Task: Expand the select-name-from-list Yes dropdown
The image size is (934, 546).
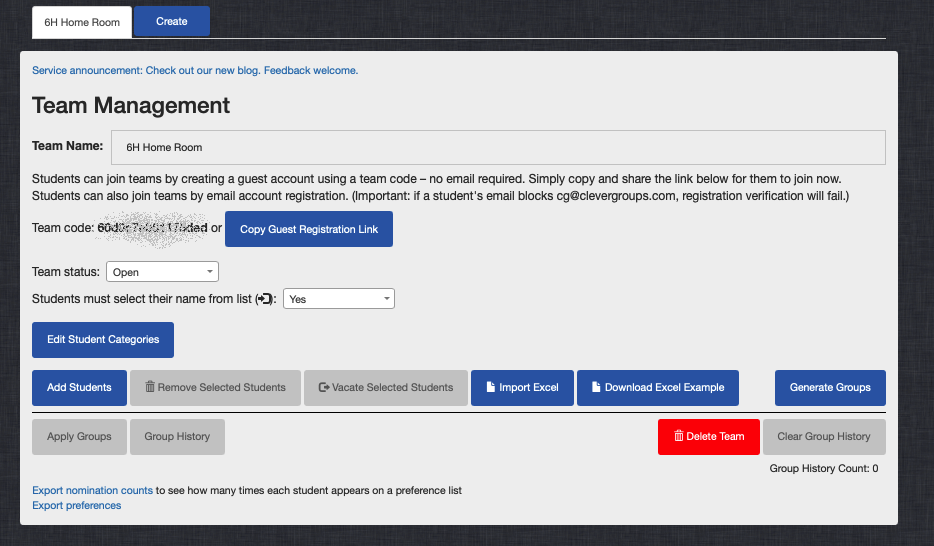Action: point(338,299)
